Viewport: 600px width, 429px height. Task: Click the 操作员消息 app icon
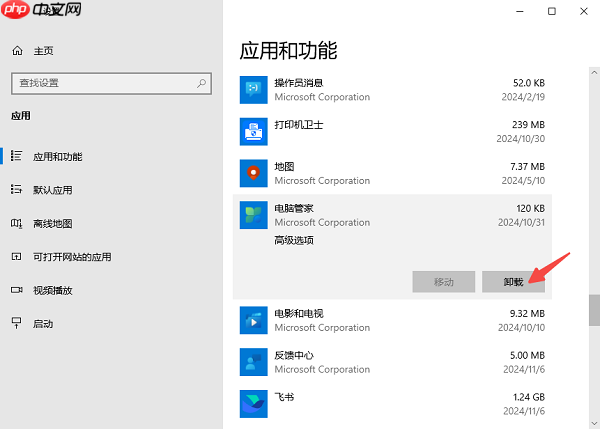click(x=254, y=90)
